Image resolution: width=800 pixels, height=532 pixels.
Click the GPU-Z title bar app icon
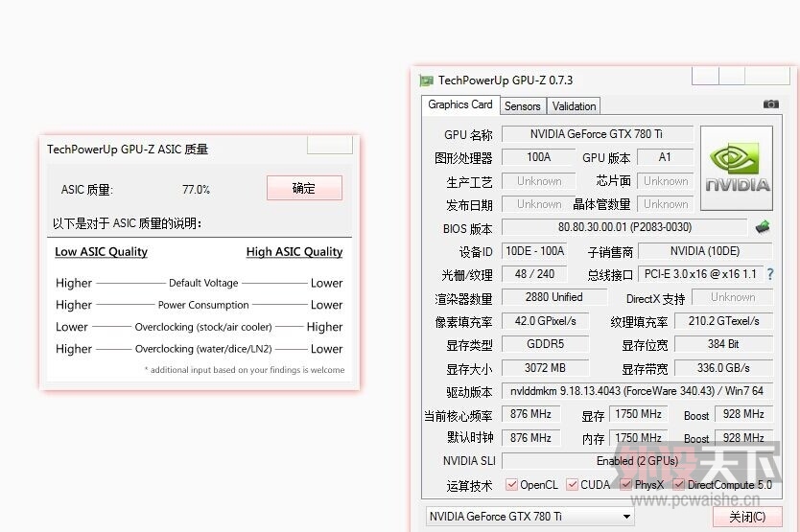pyautogui.click(x=426, y=81)
